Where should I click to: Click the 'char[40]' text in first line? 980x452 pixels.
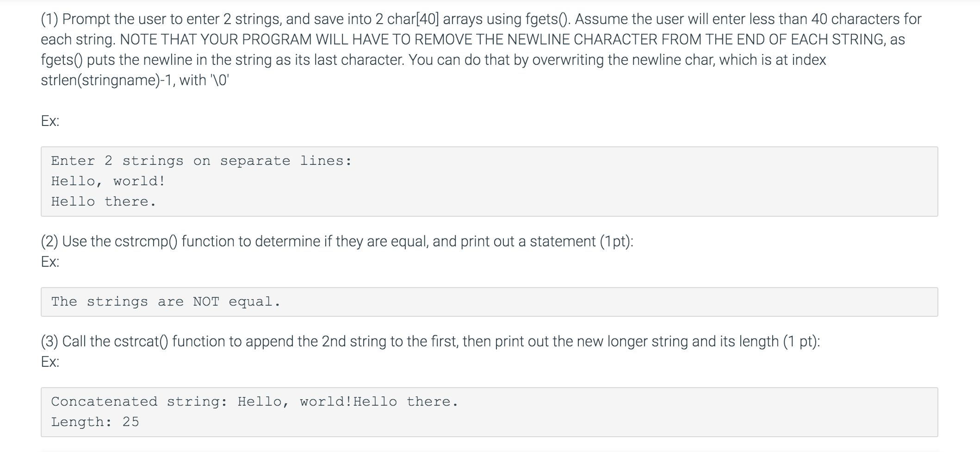pyautogui.click(x=413, y=19)
